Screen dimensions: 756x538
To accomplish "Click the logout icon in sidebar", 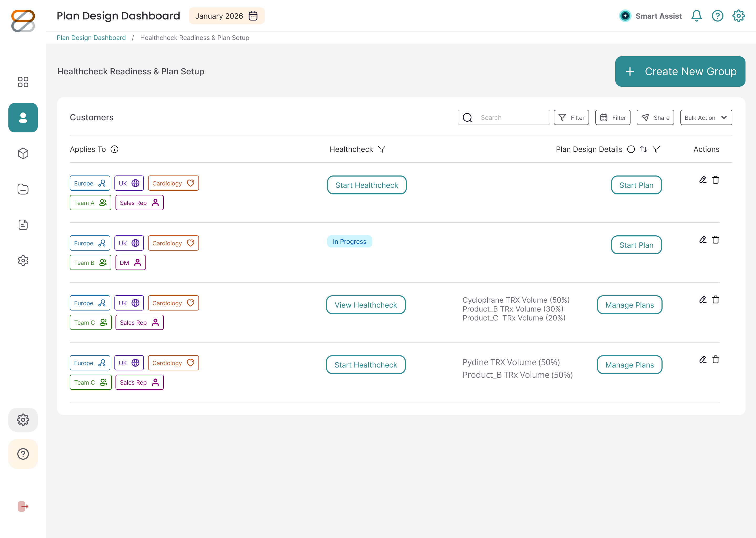I will [23, 506].
